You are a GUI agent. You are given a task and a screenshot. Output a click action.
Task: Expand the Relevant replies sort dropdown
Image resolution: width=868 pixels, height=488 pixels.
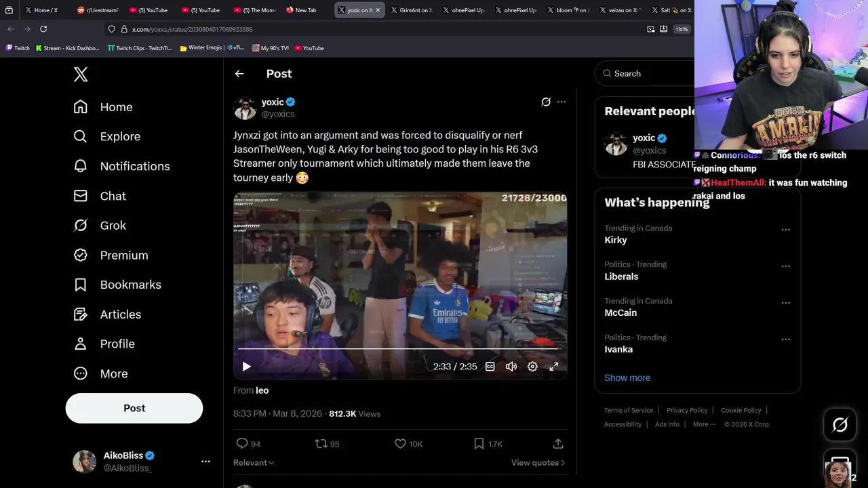[x=254, y=463]
